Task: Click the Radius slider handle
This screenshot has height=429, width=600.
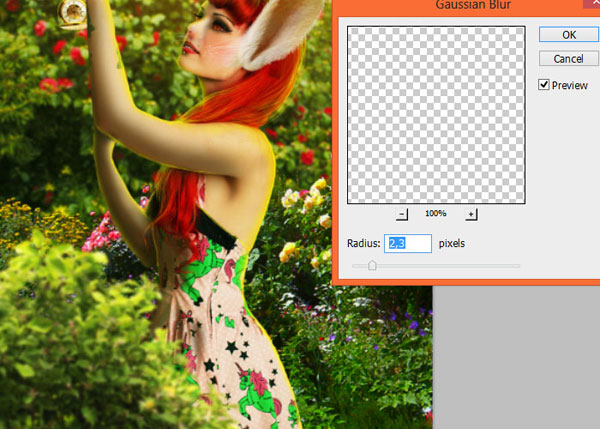Action: coord(372,265)
